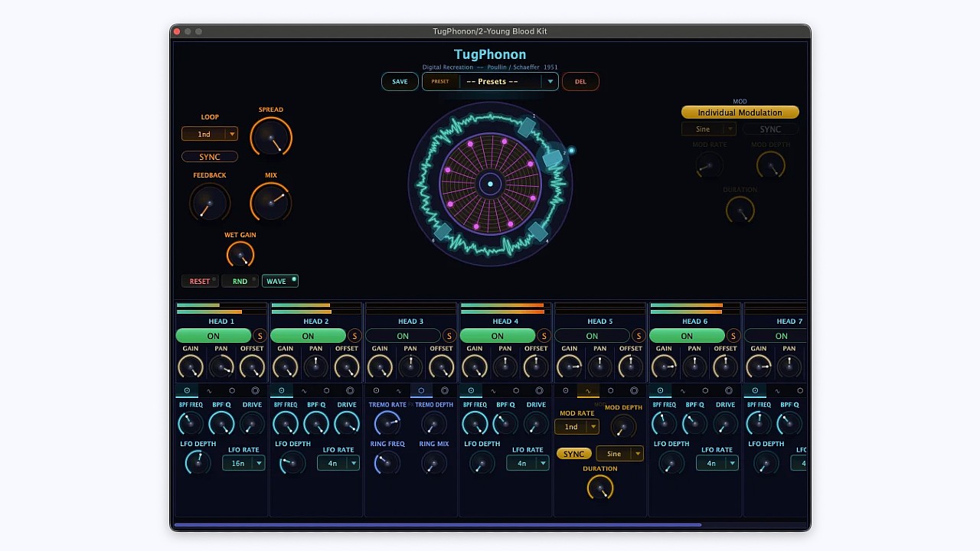Open Head 2 hexagon FX tab
This screenshot has height=551, width=980.
click(x=326, y=391)
